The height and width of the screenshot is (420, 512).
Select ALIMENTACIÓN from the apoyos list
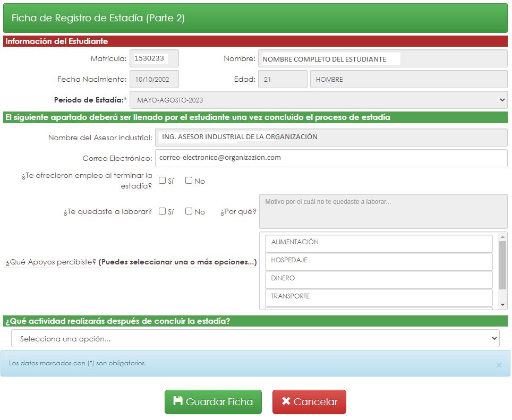point(378,243)
